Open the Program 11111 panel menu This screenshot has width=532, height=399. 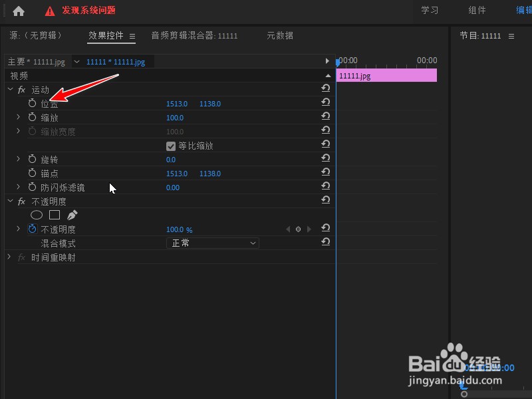(x=511, y=36)
